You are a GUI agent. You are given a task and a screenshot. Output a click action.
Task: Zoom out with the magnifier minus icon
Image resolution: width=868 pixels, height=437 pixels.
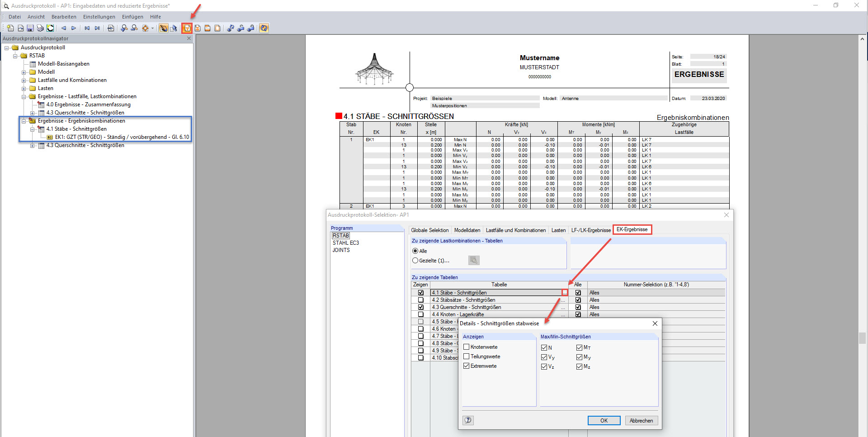pyautogui.click(x=134, y=28)
